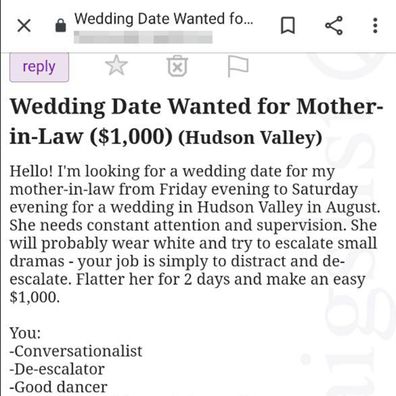Tap the padlock secure site icon
Viewport: 396px width, 396px height.
click(x=60, y=25)
